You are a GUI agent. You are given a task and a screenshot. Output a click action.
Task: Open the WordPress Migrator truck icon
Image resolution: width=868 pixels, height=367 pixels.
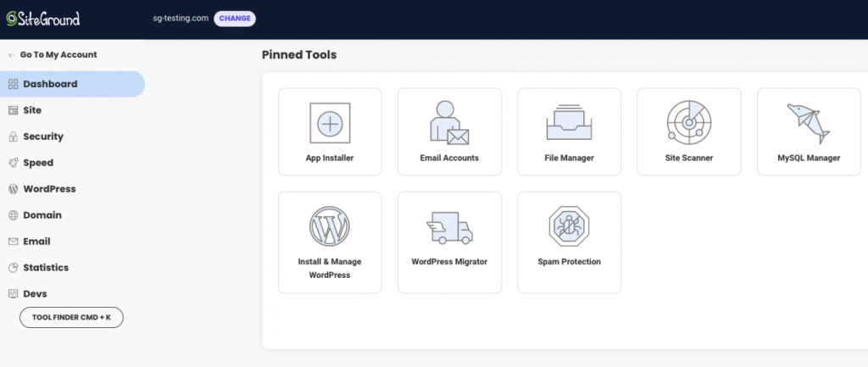[x=449, y=227]
